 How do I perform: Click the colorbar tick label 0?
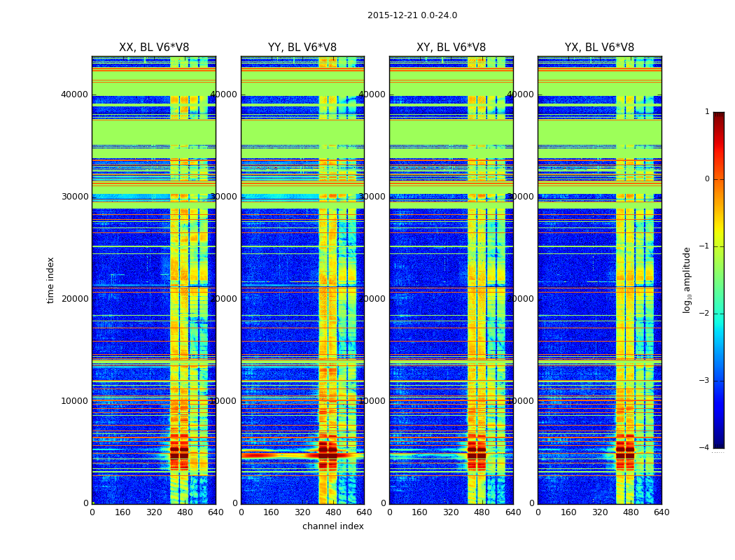click(707, 179)
